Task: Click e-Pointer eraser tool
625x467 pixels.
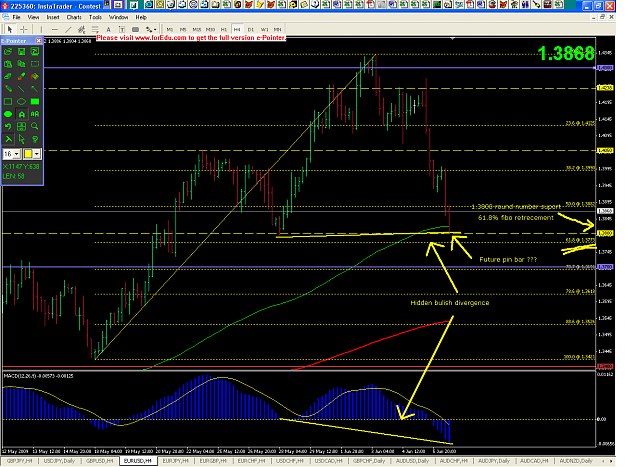Action: point(8,77)
